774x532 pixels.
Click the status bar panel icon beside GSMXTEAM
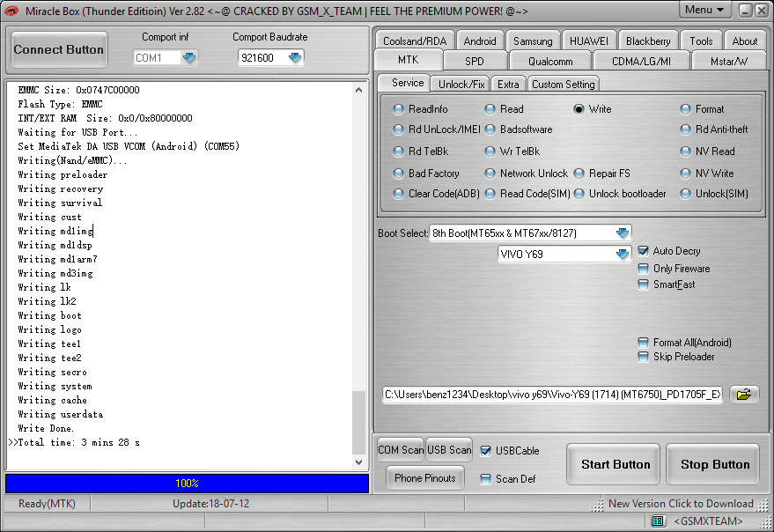[x=657, y=521]
